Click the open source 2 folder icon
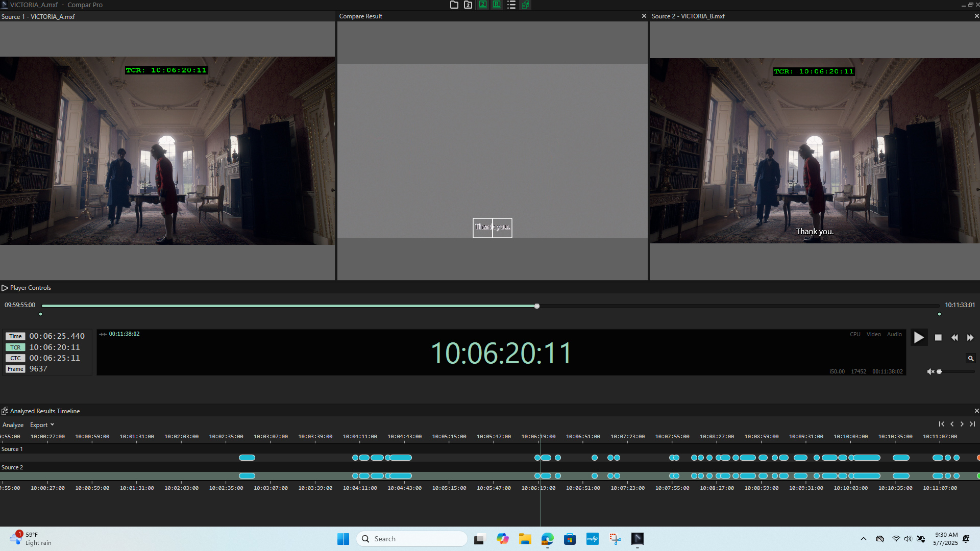The width and height of the screenshot is (980, 551). 468,5
